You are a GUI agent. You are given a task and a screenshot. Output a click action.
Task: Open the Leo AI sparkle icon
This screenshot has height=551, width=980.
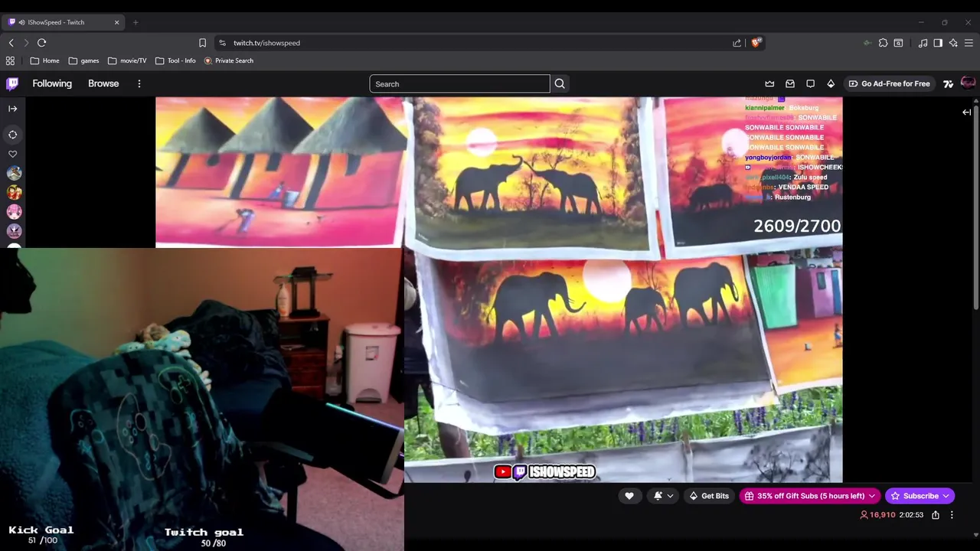point(953,43)
